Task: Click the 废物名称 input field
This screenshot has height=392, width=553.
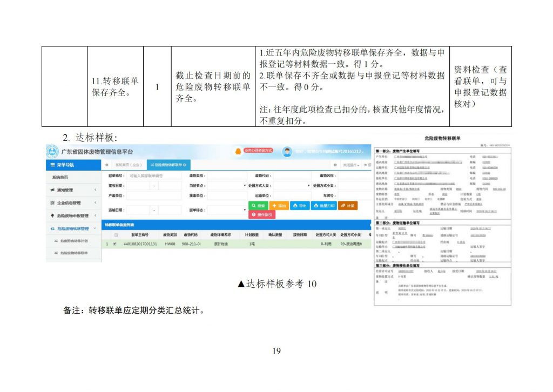Action: pyautogui.click(x=354, y=175)
